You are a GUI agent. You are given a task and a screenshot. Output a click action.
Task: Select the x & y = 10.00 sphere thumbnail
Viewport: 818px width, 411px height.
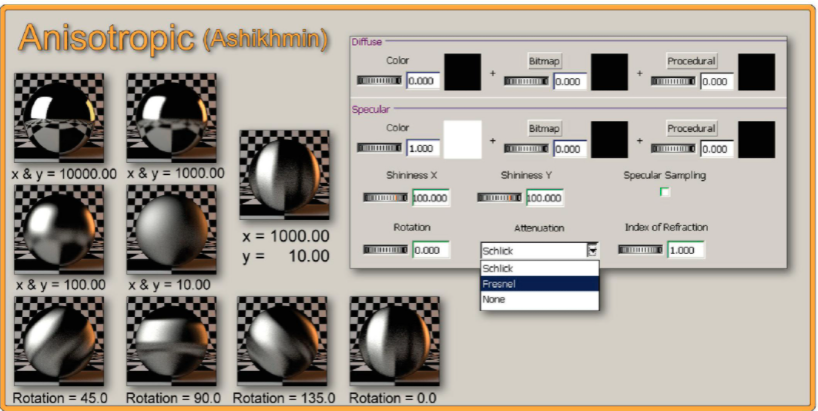point(171,229)
